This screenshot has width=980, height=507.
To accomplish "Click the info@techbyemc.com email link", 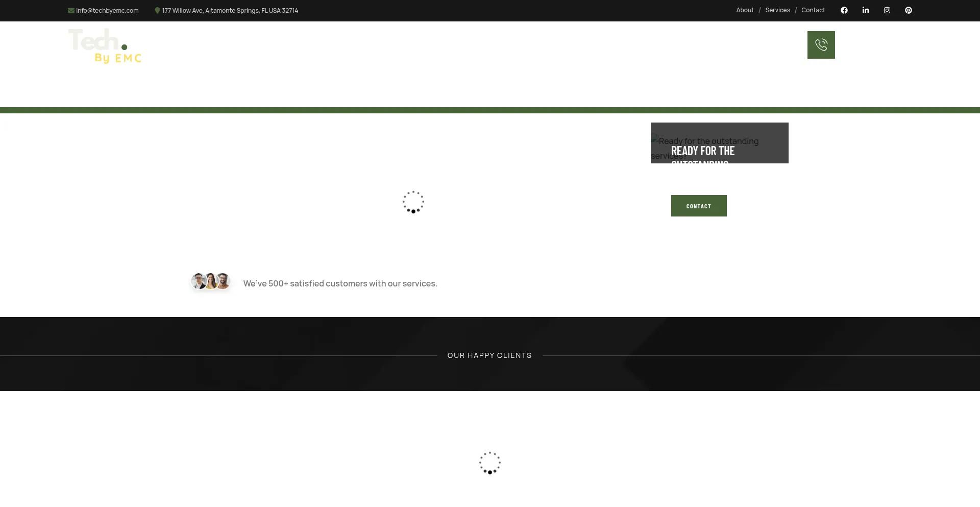I will (107, 11).
